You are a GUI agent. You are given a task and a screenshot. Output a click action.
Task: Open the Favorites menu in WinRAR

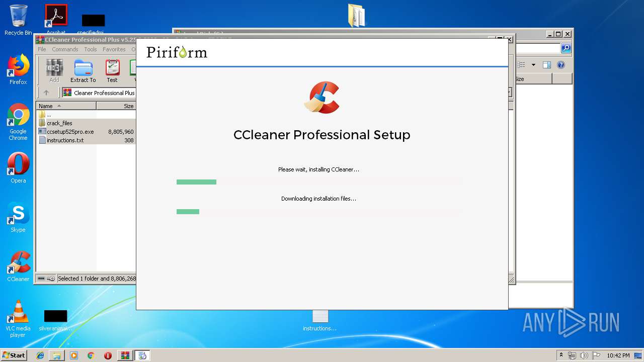114,49
